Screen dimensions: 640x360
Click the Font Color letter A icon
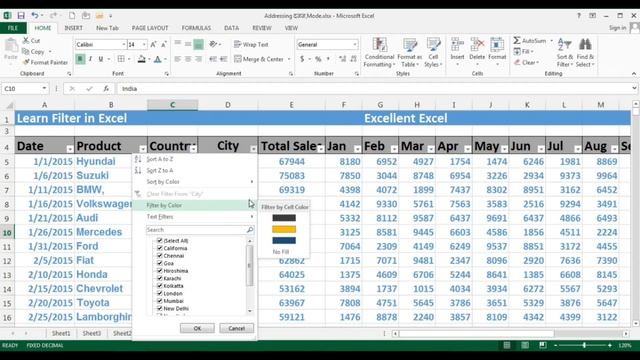point(158,59)
